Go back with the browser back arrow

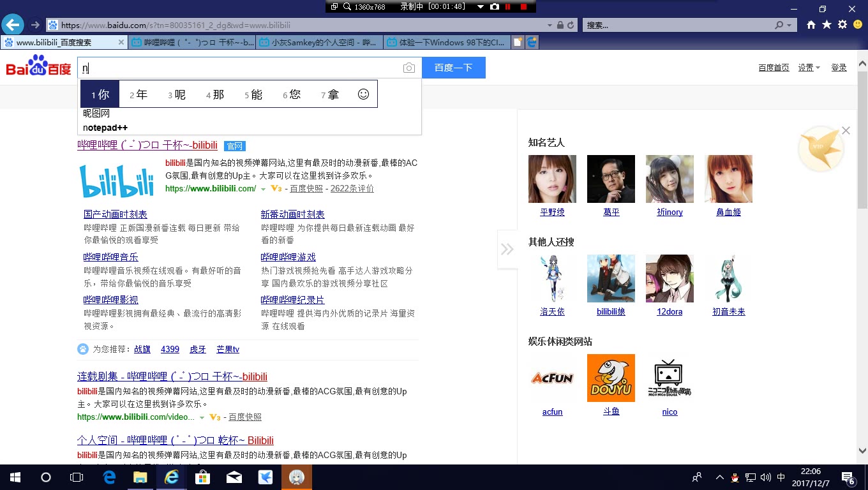[x=12, y=25]
